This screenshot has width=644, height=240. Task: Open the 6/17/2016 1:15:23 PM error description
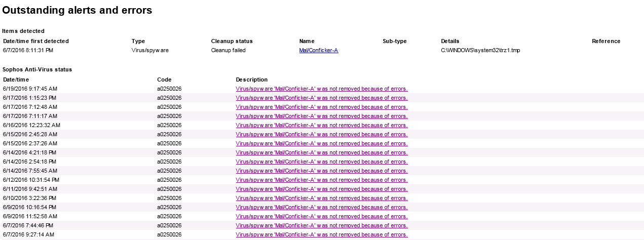(322, 98)
